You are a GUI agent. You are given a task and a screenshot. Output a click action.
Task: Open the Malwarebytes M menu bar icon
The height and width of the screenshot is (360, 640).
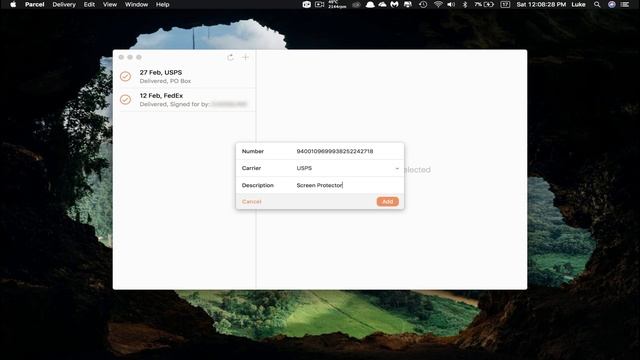pos(394,4)
